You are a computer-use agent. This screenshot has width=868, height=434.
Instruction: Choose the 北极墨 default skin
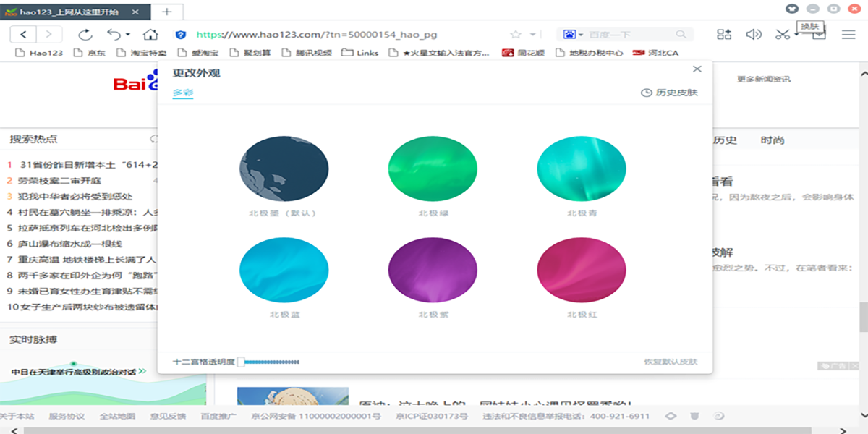click(x=284, y=168)
